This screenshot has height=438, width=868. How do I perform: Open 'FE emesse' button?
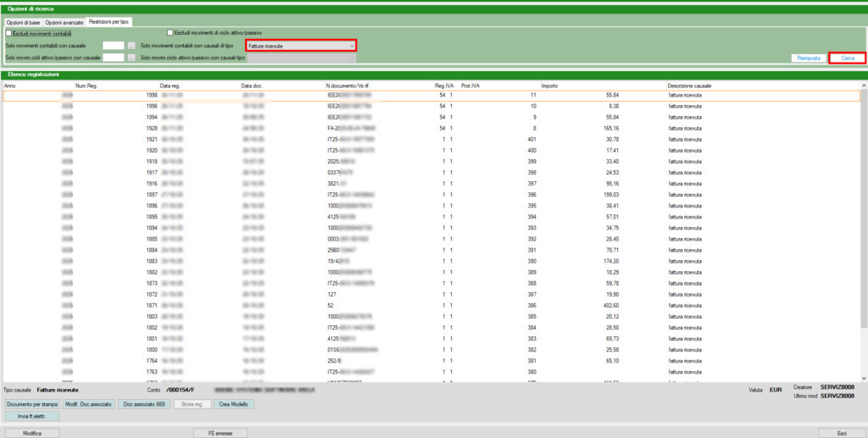click(221, 432)
